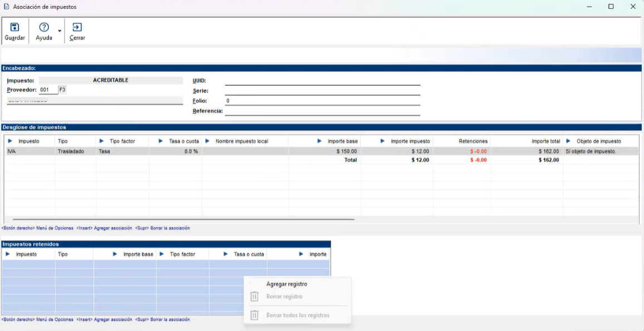Click the Guardar save icon
Viewport: 644px width, 331px height.
(x=15, y=27)
